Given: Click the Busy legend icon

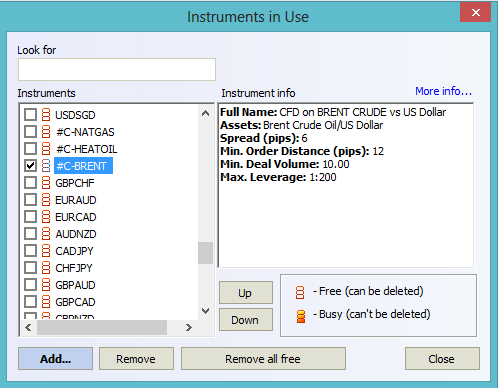Looking at the screenshot, I should click(301, 316).
